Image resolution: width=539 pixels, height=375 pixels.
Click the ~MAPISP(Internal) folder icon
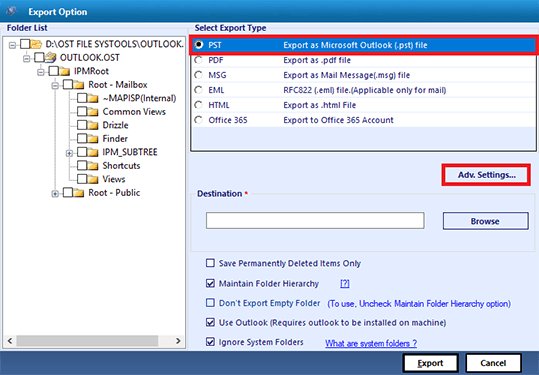click(x=92, y=99)
